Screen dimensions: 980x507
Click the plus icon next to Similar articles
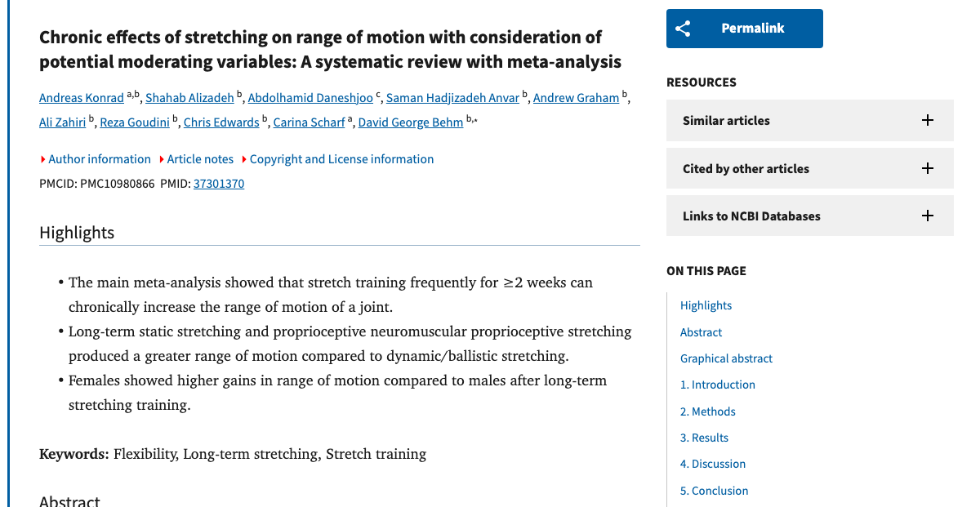927,120
